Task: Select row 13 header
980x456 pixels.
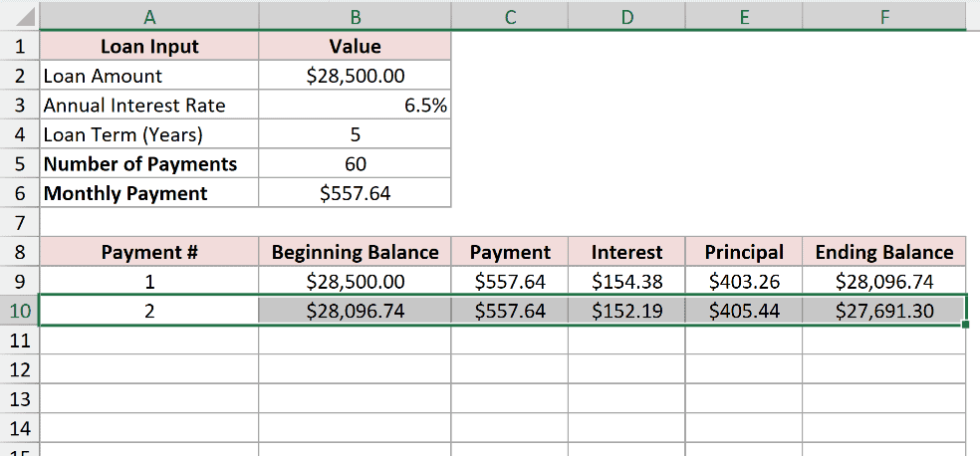Action: click(x=20, y=399)
